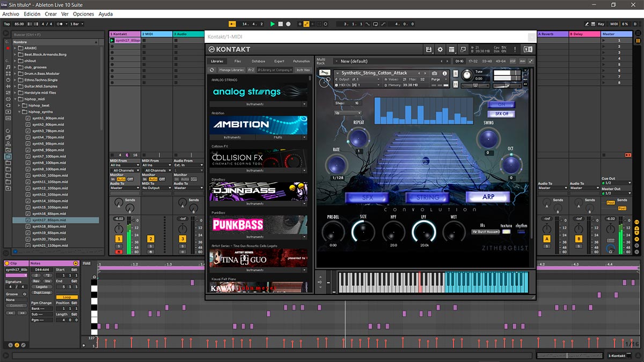The height and width of the screenshot is (362, 644).
Task: Toggle the Metronome in Ableton transport
Action: [x=61, y=24]
